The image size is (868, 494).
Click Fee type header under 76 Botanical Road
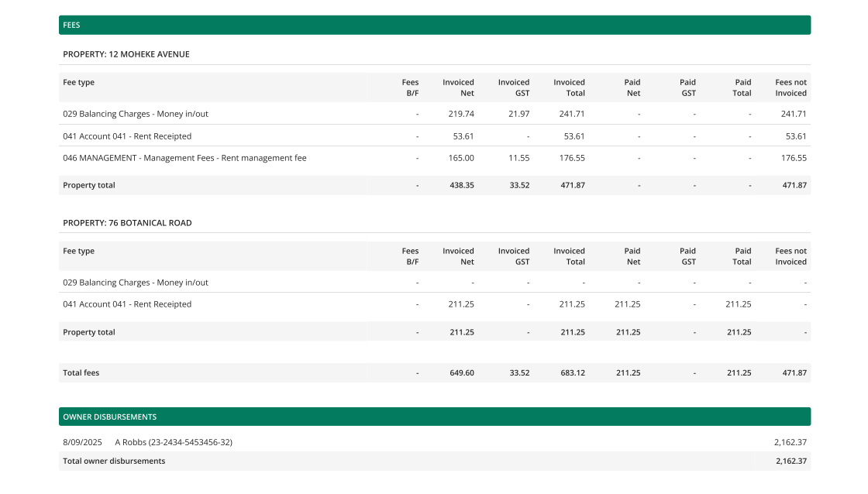pyautogui.click(x=78, y=251)
